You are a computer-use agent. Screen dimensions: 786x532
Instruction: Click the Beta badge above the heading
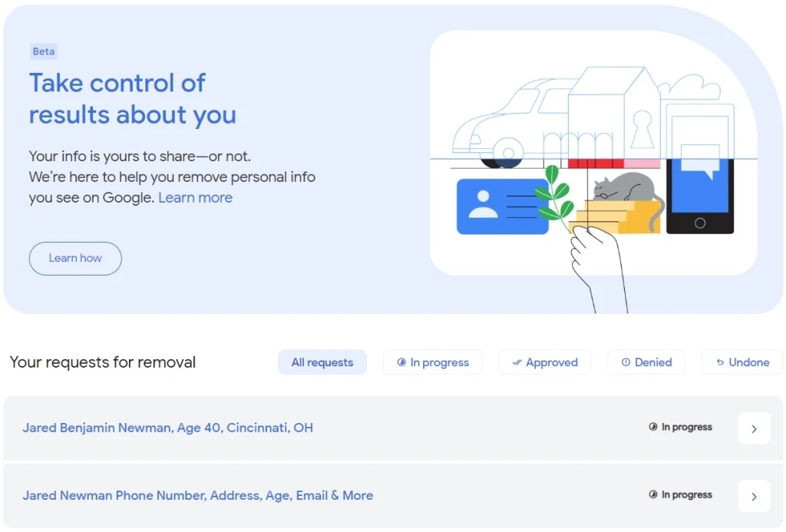point(44,51)
